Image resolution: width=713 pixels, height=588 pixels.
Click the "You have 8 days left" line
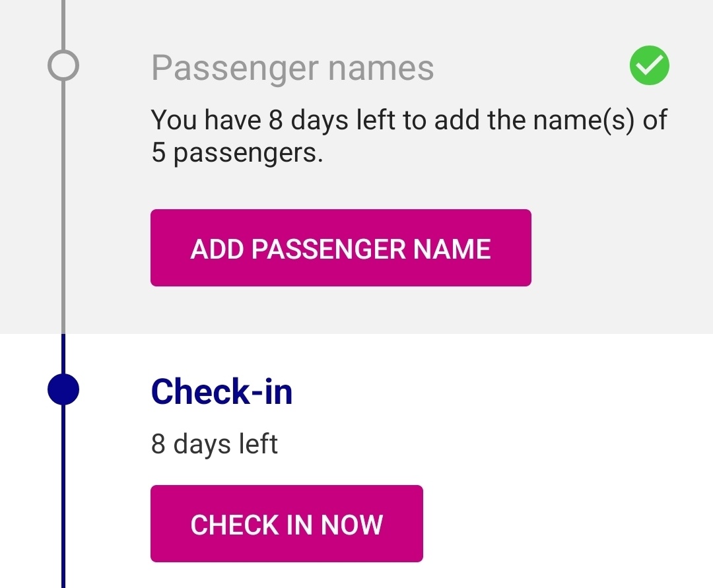[409, 121]
